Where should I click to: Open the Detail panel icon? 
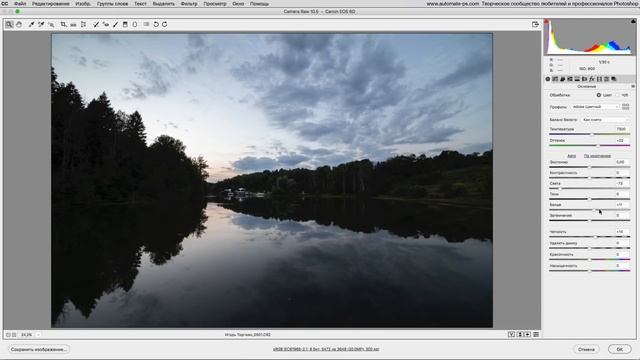point(562,79)
